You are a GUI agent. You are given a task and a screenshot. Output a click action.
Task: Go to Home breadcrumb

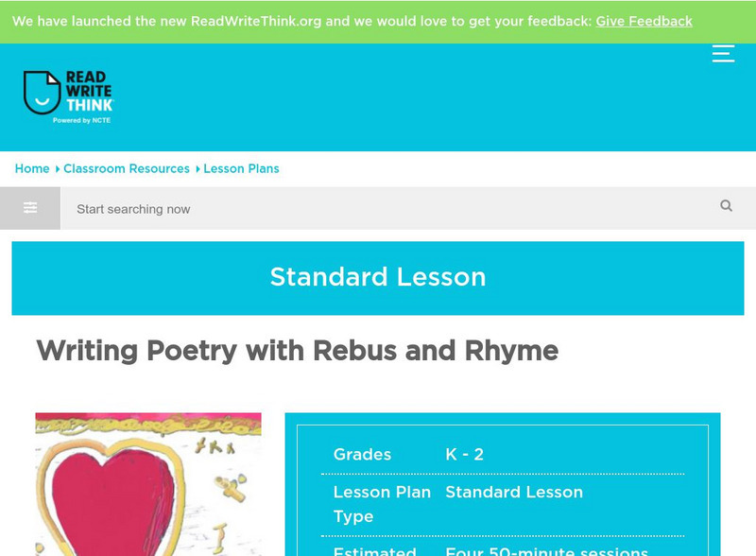click(32, 168)
